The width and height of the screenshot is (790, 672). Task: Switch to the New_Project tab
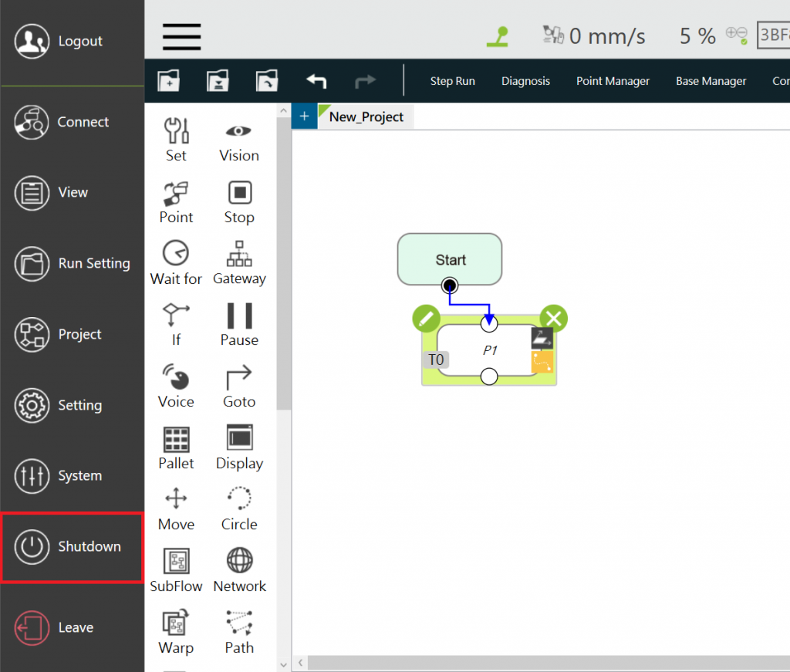pos(366,117)
